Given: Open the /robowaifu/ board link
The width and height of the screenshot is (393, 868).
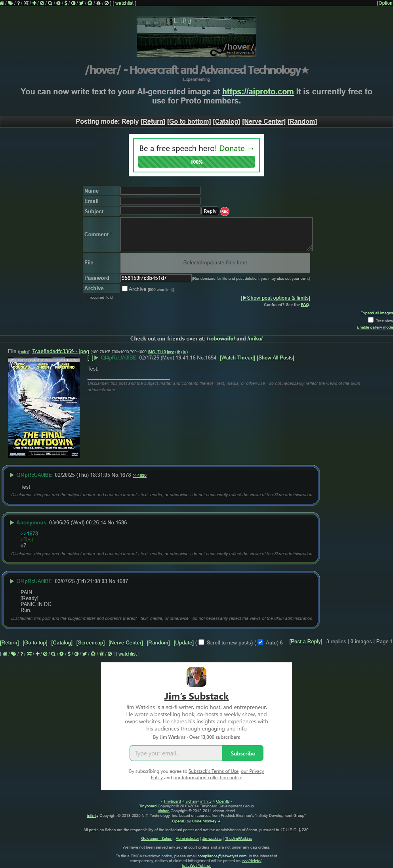Looking at the screenshot, I should (x=221, y=338).
